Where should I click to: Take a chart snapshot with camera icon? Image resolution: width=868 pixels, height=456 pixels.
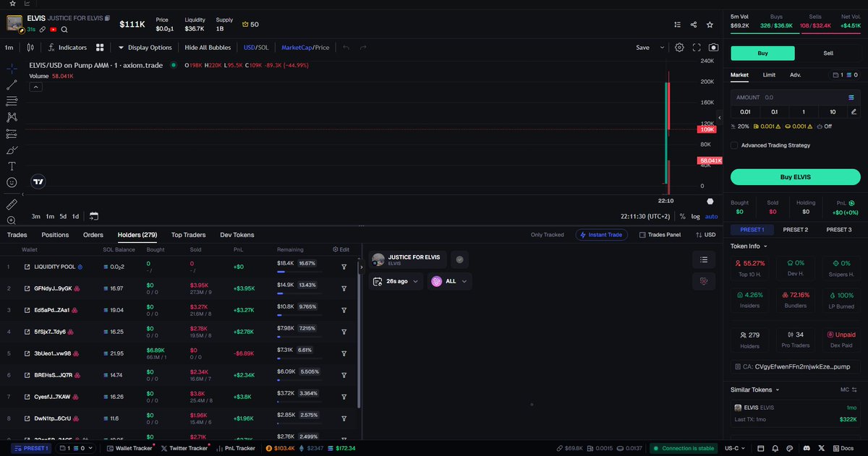coord(713,48)
